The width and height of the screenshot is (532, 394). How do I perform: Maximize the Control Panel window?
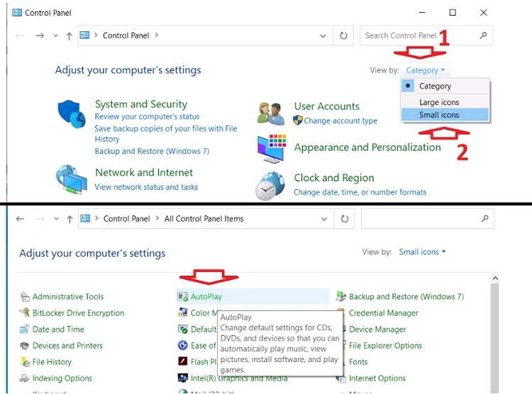point(453,13)
